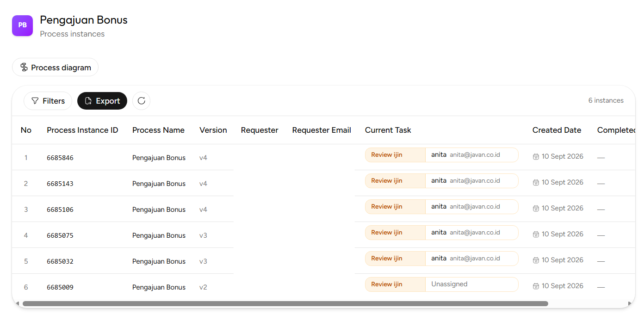Click horizontal scrollbar right arrow
The image size is (644, 327).
pos(630,304)
